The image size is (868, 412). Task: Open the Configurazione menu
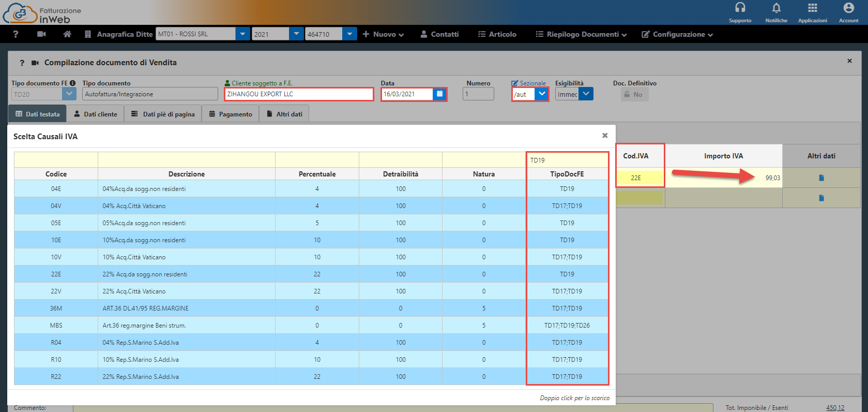click(x=677, y=34)
